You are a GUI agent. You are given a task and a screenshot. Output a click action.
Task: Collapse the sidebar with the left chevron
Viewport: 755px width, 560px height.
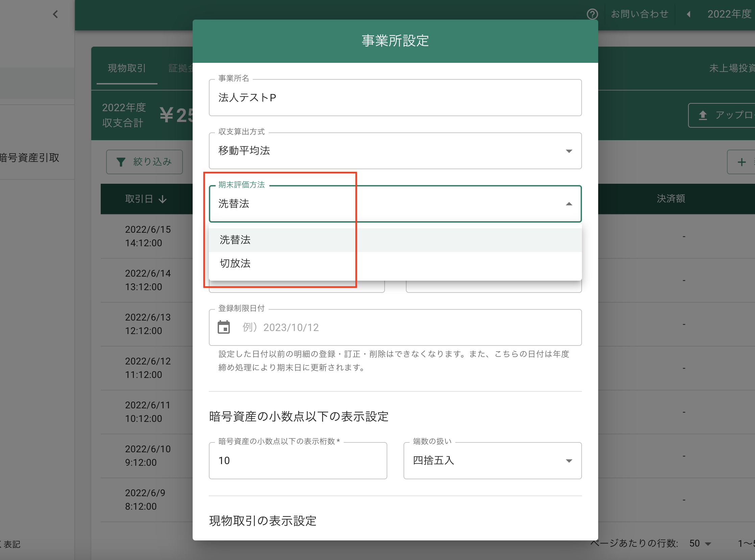pyautogui.click(x=55, y=14)
